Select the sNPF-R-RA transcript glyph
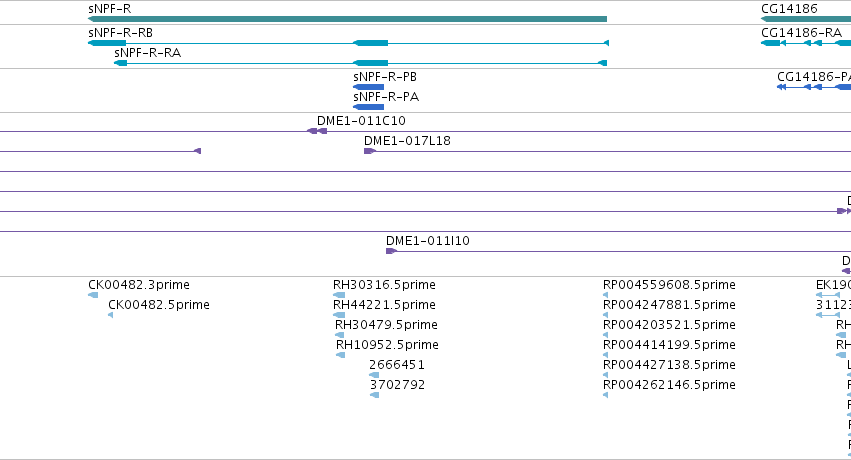The height and width of the screenshot is (460, 851). tap(360, 63)
